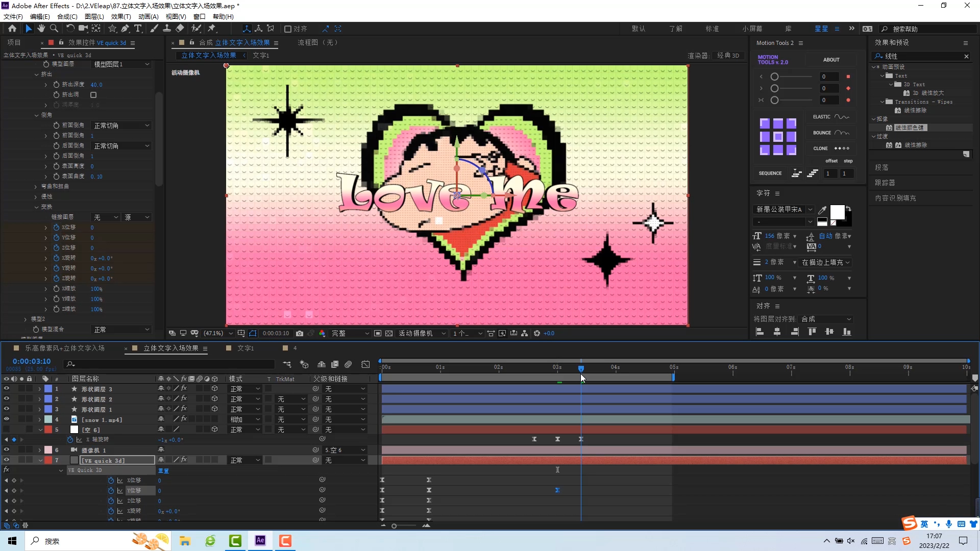Toggle stopwatch for X位移 in timeline
Screen dimensions: 980x551
coord(111,481)
